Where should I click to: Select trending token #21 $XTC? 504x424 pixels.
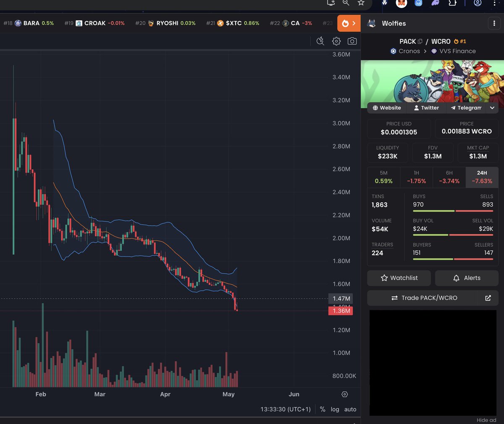click(x=233, y=23)
